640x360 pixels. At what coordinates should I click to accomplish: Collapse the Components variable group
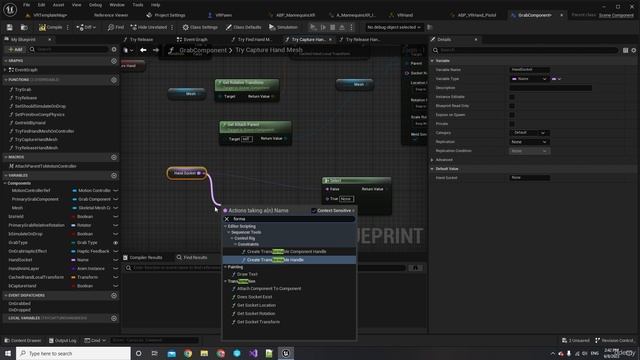coord(5,183)
